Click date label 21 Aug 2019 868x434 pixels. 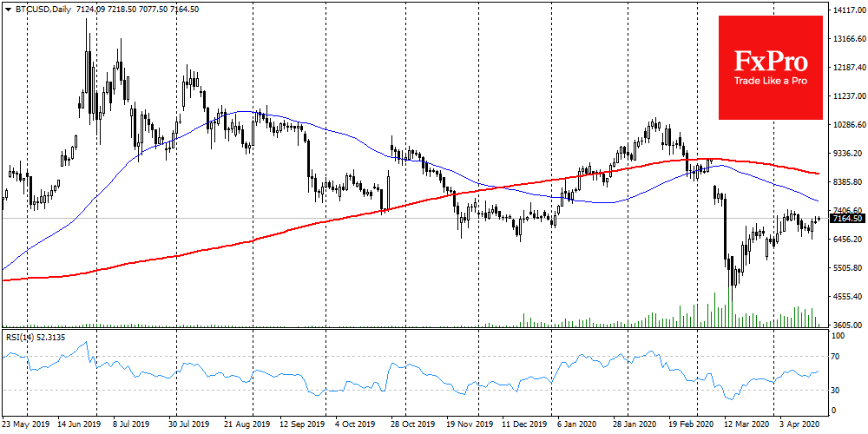coord(248,424)
